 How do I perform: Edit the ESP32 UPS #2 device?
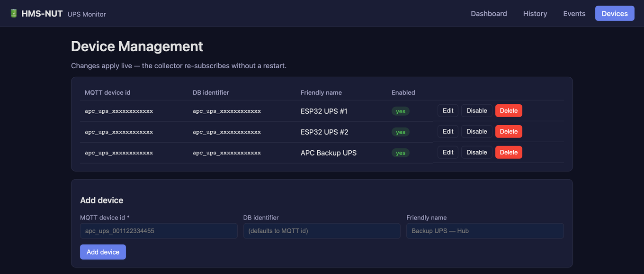pyautogui.click(x=448, y=131)
